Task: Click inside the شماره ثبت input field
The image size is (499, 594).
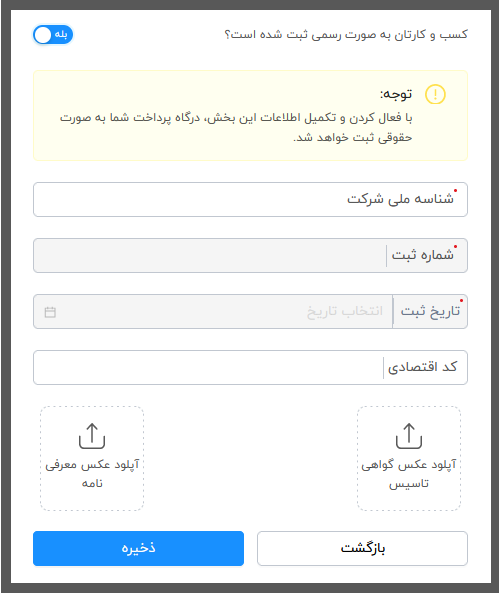Action: click(x=209, y=256)
